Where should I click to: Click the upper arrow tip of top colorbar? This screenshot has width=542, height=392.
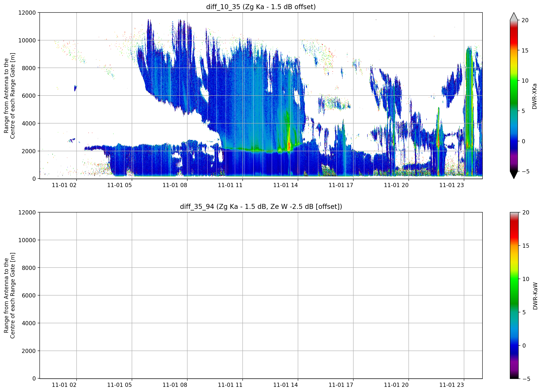click(x=514, y=16)
